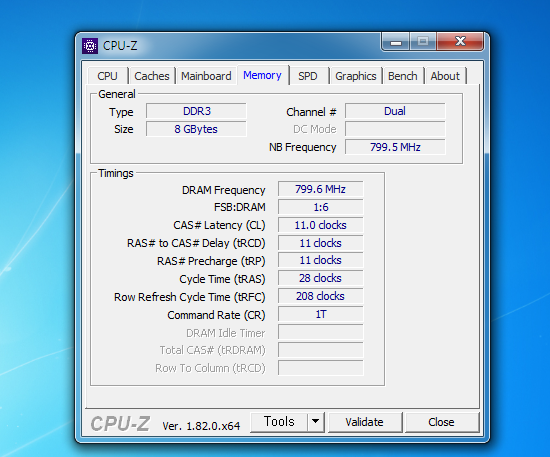Open the Caches tab

pyautogui.click(x=152, y=76)
